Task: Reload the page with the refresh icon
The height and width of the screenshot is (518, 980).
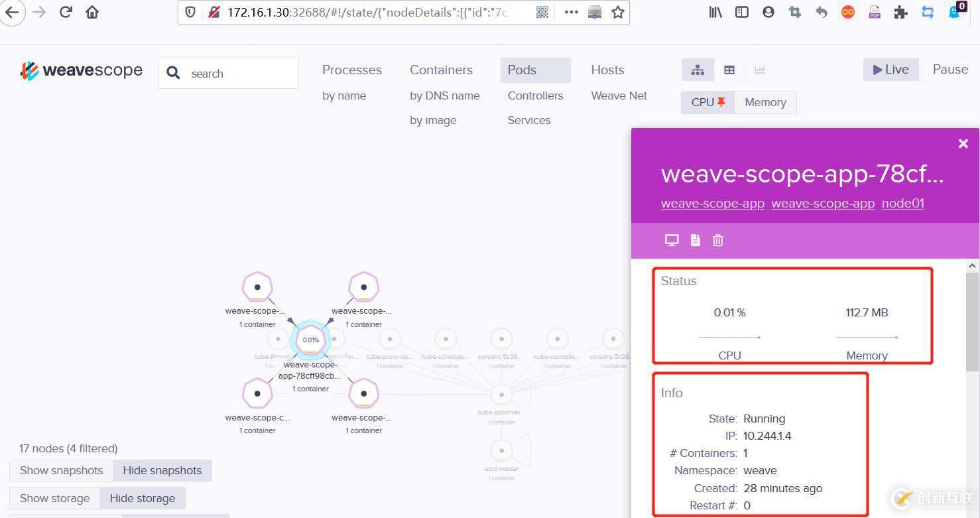Action: tap(66, 12)
